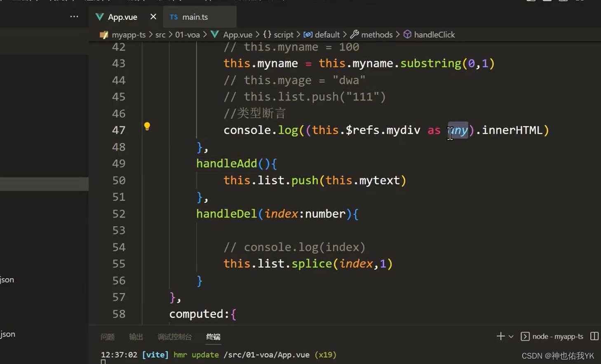Select 01-voa folder in the breadcrumb
Screen dimensions: 601x364
pos(187,35)
